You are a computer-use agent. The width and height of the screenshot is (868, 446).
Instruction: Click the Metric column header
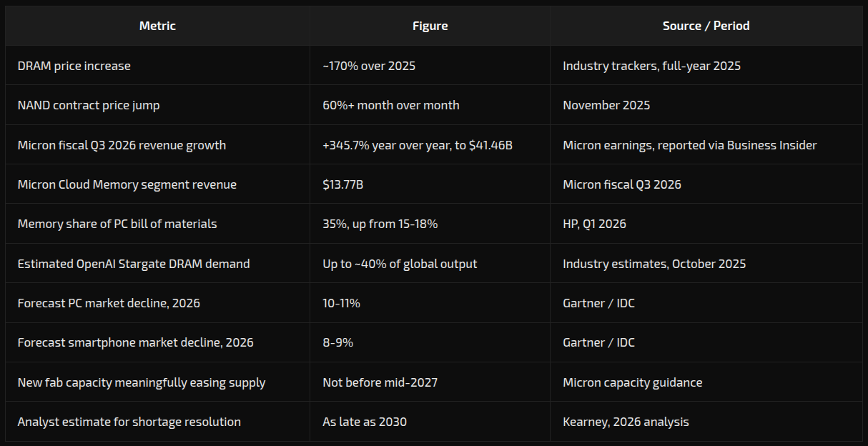point(157,26)
